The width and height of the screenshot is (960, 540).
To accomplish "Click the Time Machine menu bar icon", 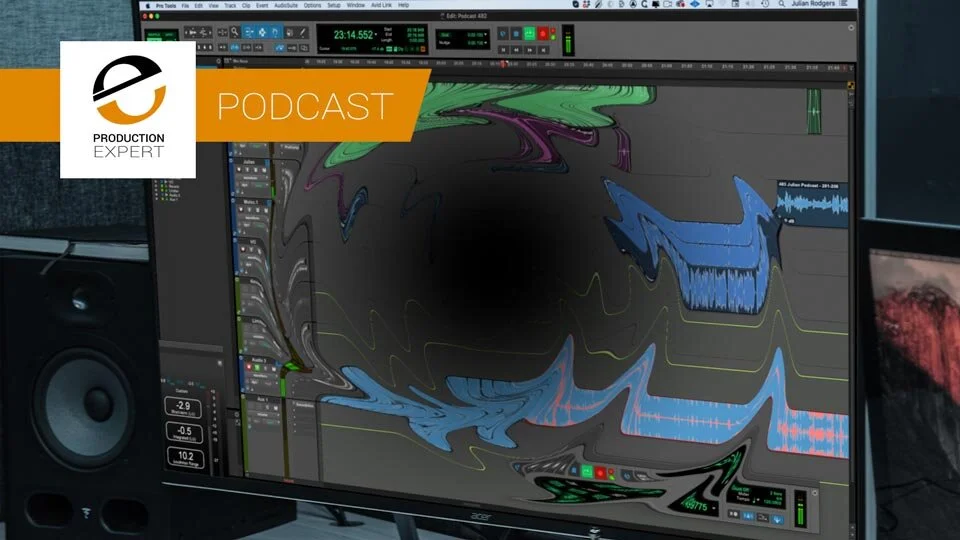I will click(765, 4).
